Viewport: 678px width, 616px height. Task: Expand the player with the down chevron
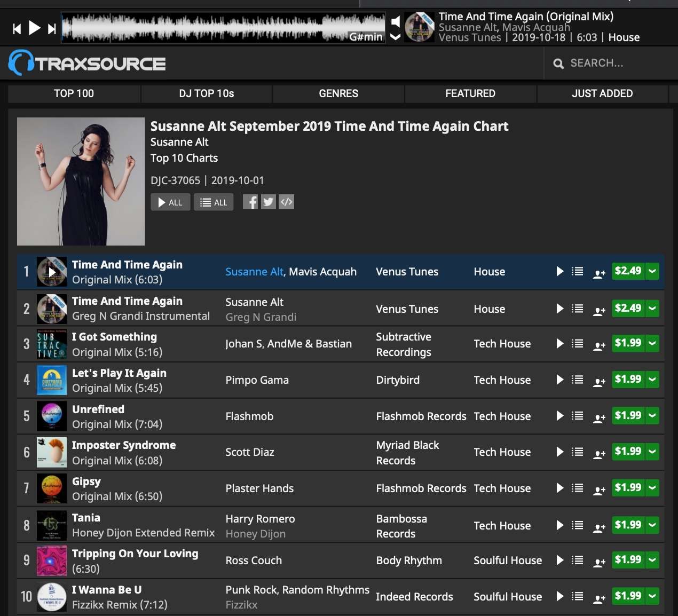point(396,37)
